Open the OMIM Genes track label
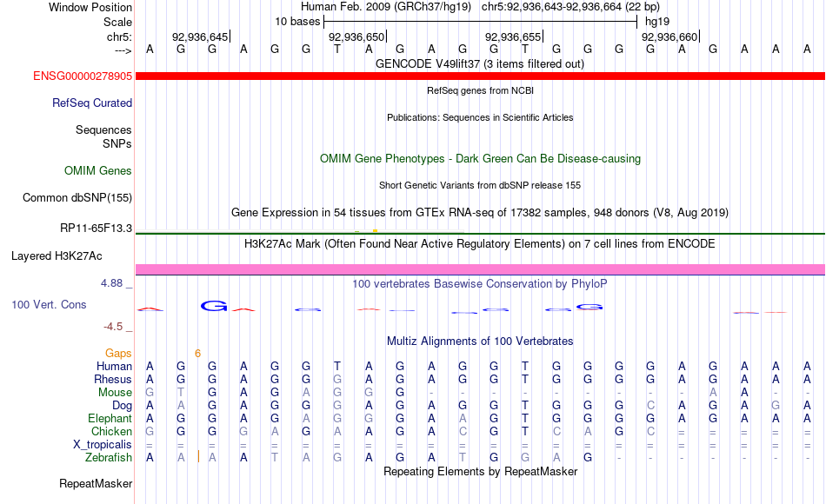Screen dimensions: 826x504 coord(97,170)
